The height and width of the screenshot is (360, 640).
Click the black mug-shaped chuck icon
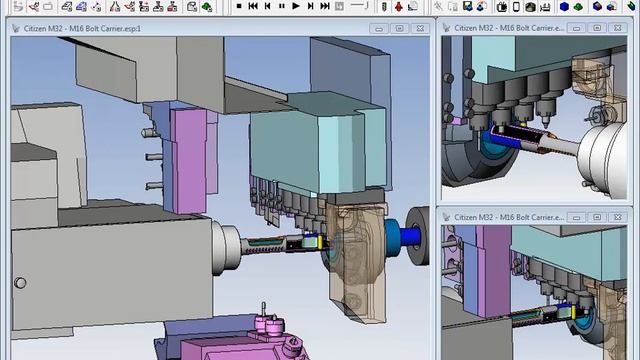coord(502,7)
